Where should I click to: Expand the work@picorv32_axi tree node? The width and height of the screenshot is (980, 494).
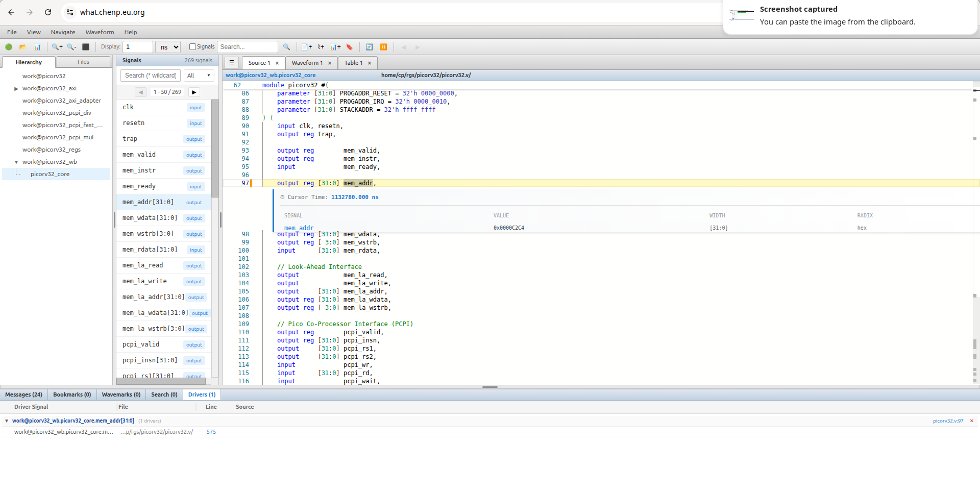(16, 89)
